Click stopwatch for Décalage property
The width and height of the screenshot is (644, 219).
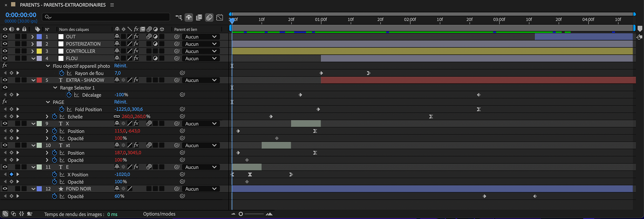point(69,95)
